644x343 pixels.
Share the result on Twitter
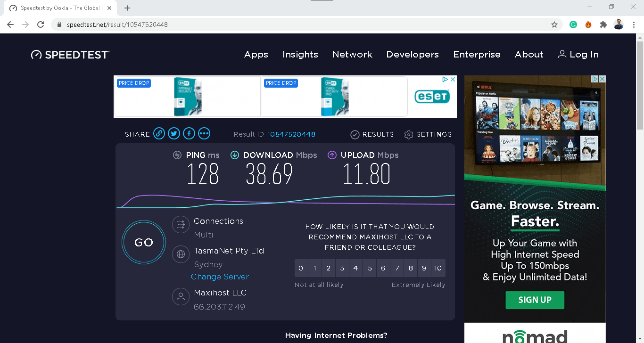coord(174,133)
